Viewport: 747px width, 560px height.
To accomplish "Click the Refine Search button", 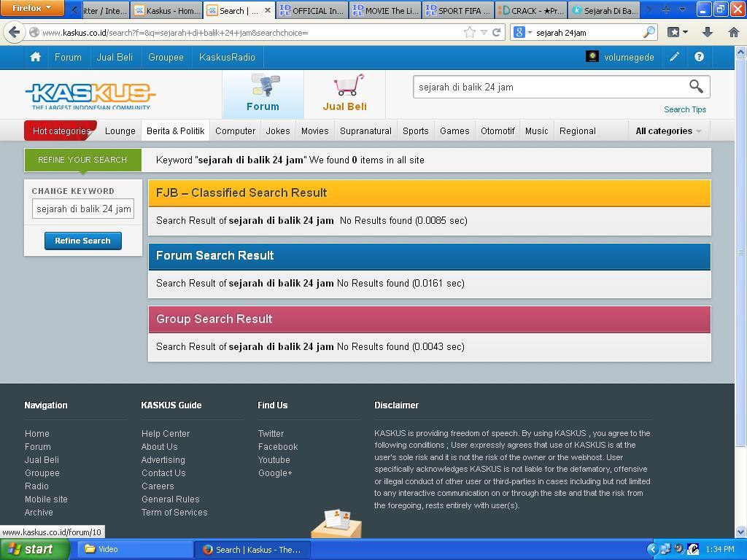I will tap(83, 241).
